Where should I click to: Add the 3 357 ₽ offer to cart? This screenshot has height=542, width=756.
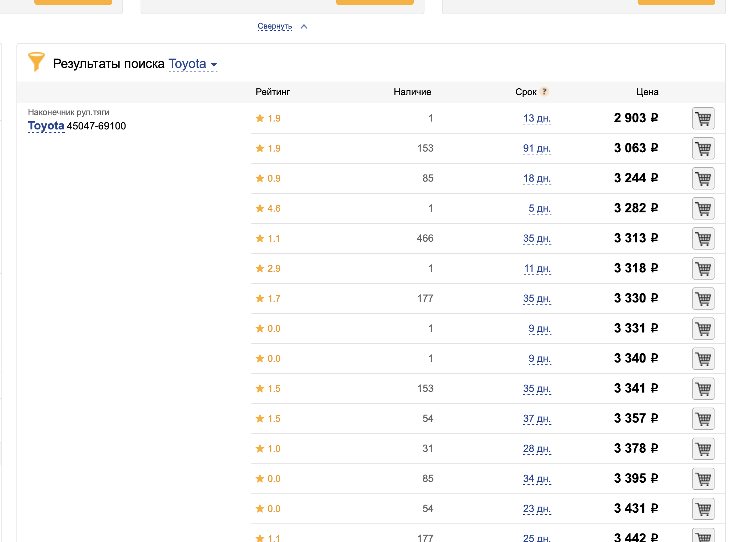[703, 419]
